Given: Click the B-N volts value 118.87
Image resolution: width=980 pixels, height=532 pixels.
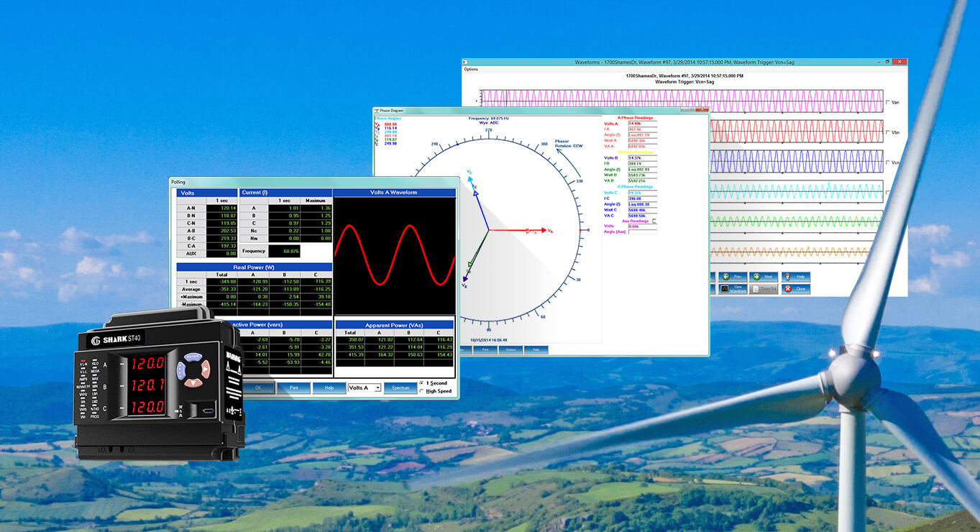Looking at the screenshot, I should tap(221, 216).
